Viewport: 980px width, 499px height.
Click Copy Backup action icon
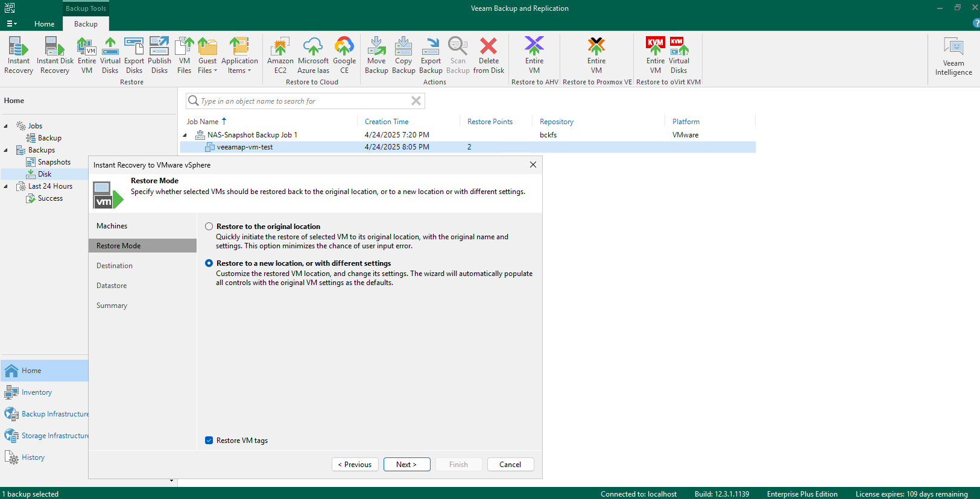click(x=403, y=55)
